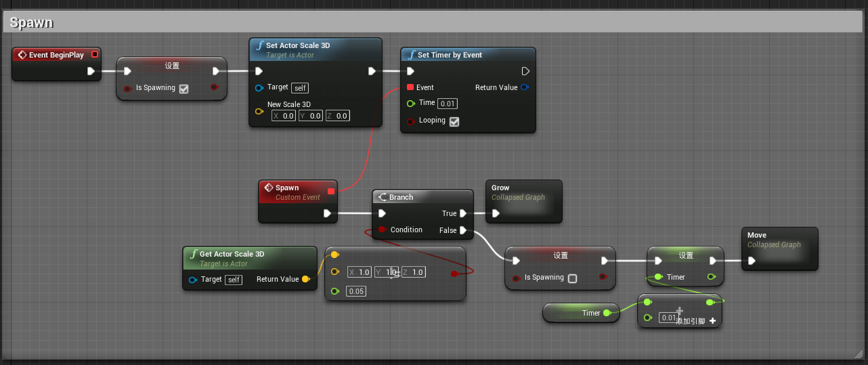The height and width of the screenshot is (365, 868).
Task: Click the Event BeginPlay red delegate pin
Action: click(95, 54)
